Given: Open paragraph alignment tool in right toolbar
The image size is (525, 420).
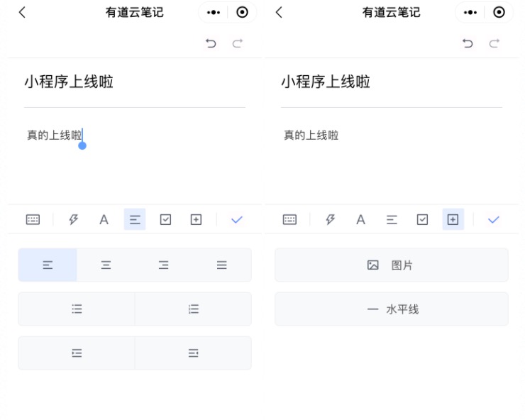Looking at the screenshot, I should point(392,220).
